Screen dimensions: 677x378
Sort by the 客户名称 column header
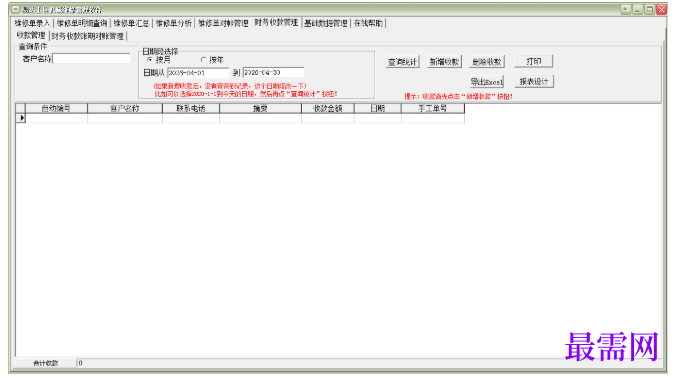click(x=125, y=108)
